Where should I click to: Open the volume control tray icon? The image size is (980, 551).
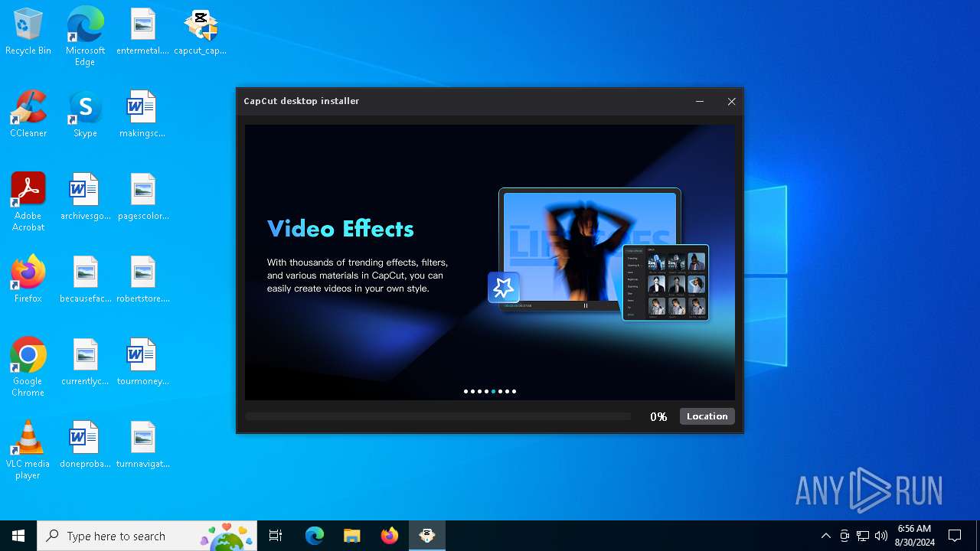click(881, 536)
